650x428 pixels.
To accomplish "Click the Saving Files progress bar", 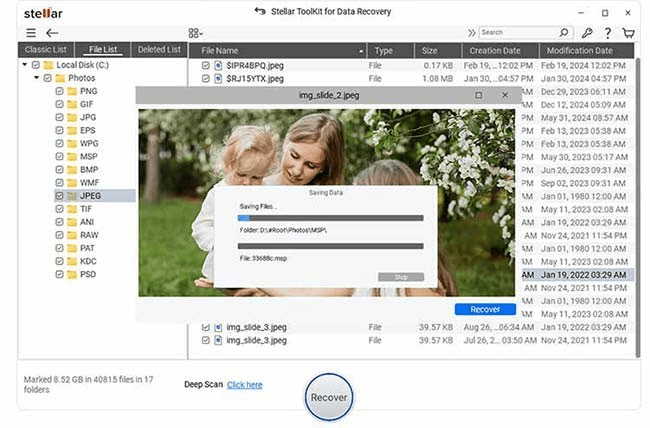I will (x=329, y=217).
